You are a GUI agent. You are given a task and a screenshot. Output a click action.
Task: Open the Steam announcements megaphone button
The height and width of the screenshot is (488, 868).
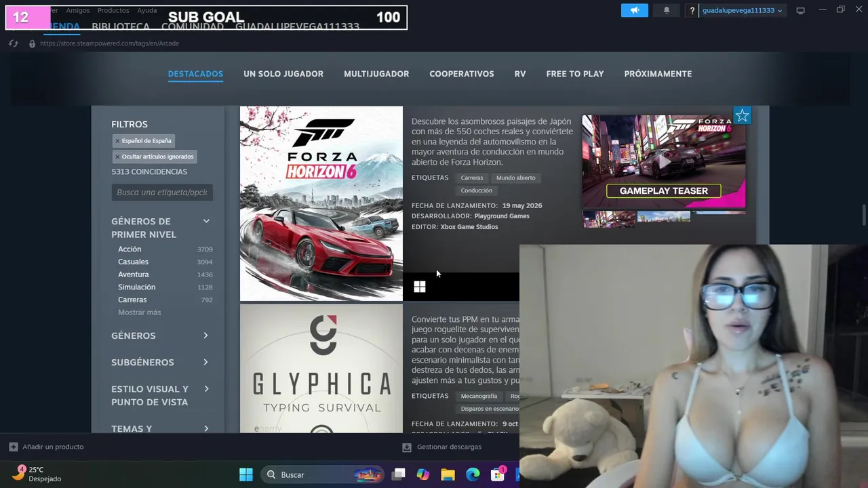[635, 10]
